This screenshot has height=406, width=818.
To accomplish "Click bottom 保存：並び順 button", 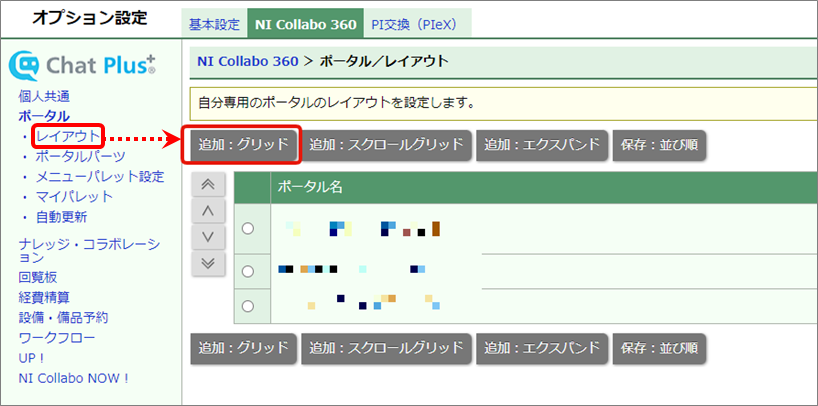I will [x=659, y=348].
